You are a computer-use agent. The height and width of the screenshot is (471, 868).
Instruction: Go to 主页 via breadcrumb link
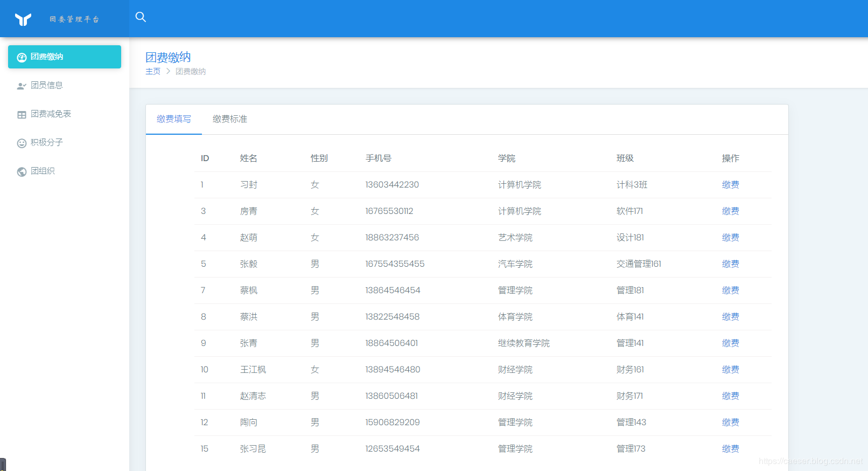[x=153, y=72]
